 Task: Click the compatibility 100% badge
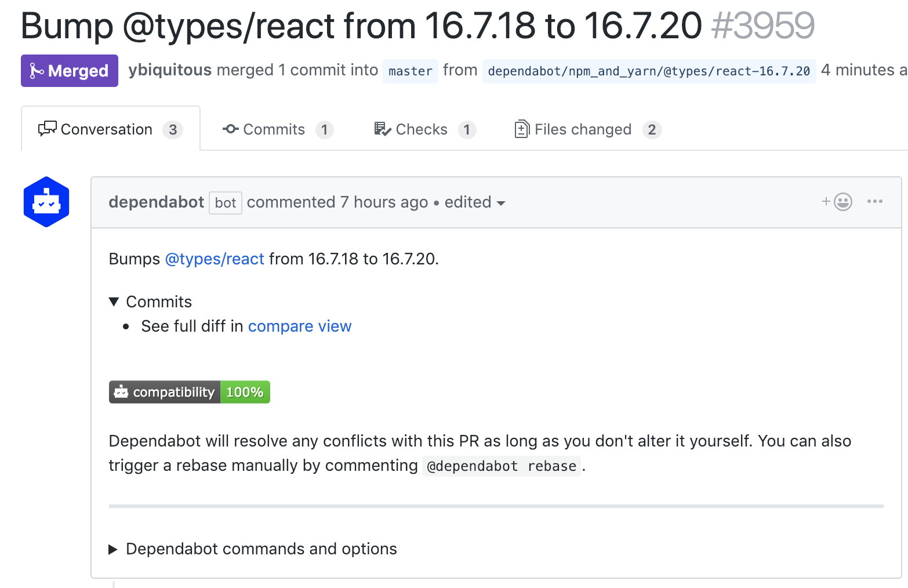[190, 392]
